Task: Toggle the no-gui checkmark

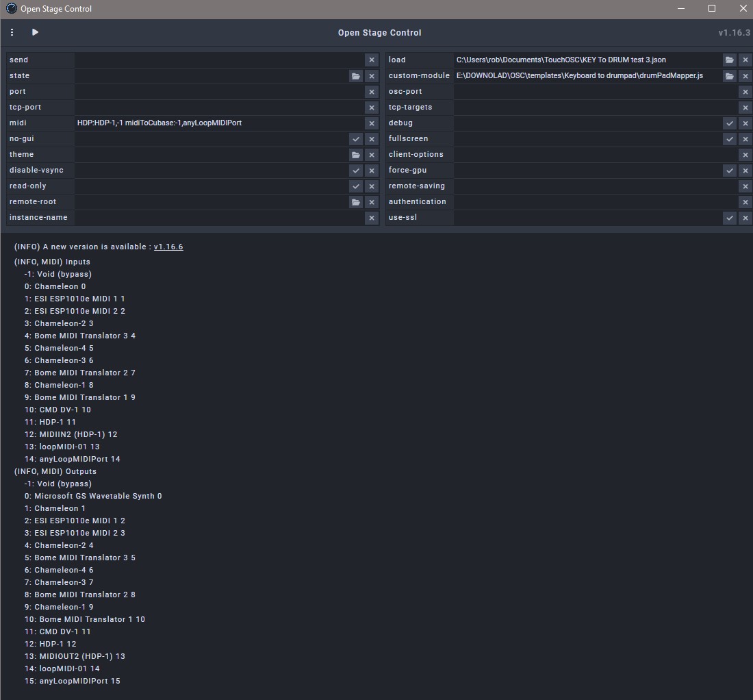Action: (x=355, y=139)
